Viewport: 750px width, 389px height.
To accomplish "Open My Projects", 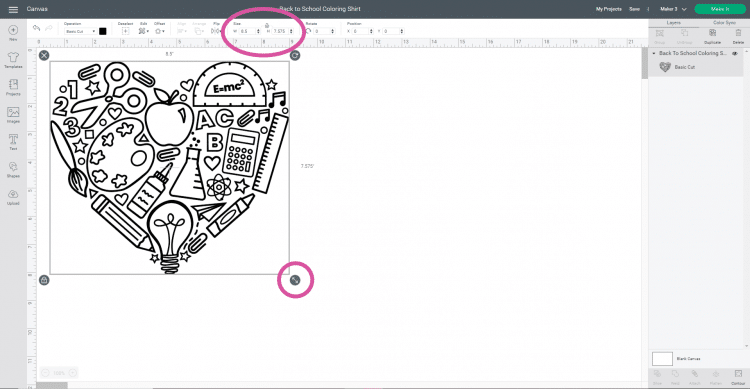I will pyautogui.click(x=608, y=9).
